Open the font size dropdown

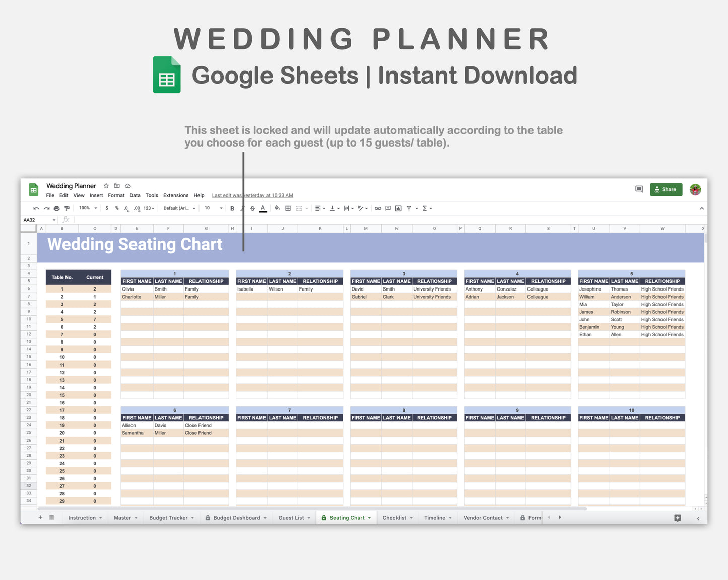click(213, 208)
